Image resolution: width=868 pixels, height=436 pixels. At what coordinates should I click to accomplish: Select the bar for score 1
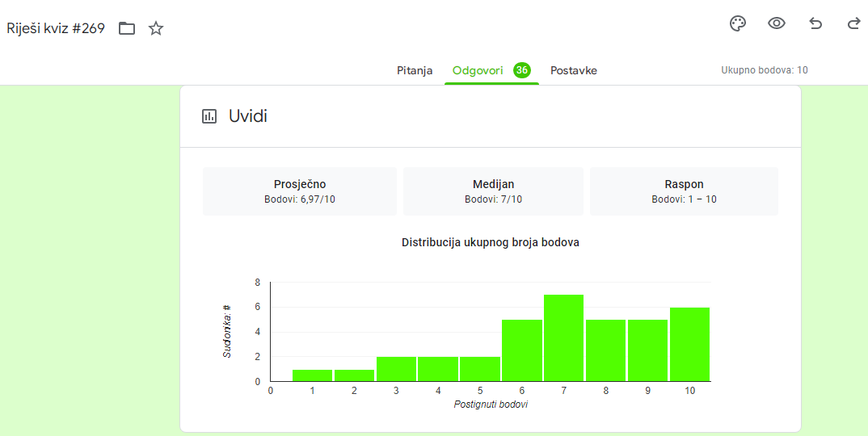[x=312, y=375]
